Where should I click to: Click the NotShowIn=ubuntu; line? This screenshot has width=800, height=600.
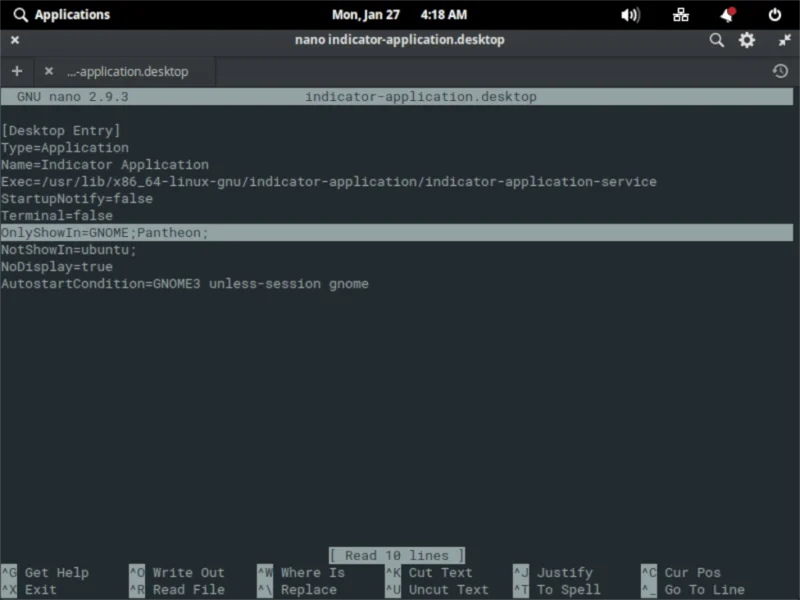click(68, 250)
